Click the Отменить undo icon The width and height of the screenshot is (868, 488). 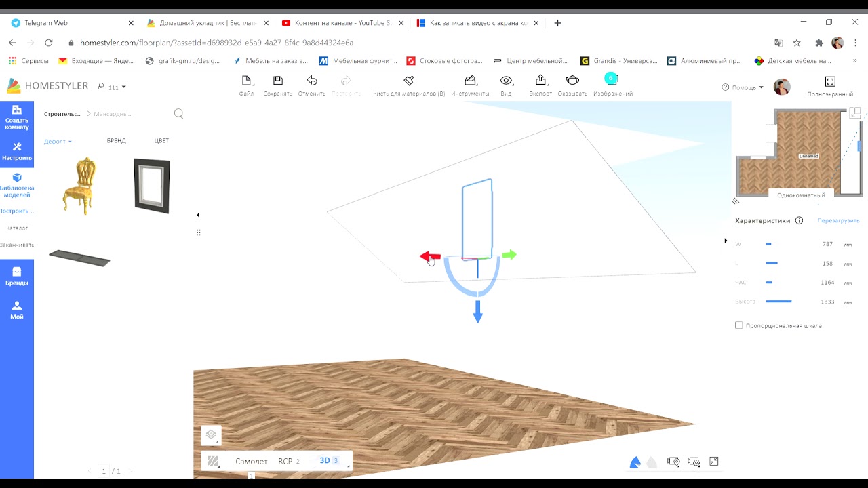(312, 81)
